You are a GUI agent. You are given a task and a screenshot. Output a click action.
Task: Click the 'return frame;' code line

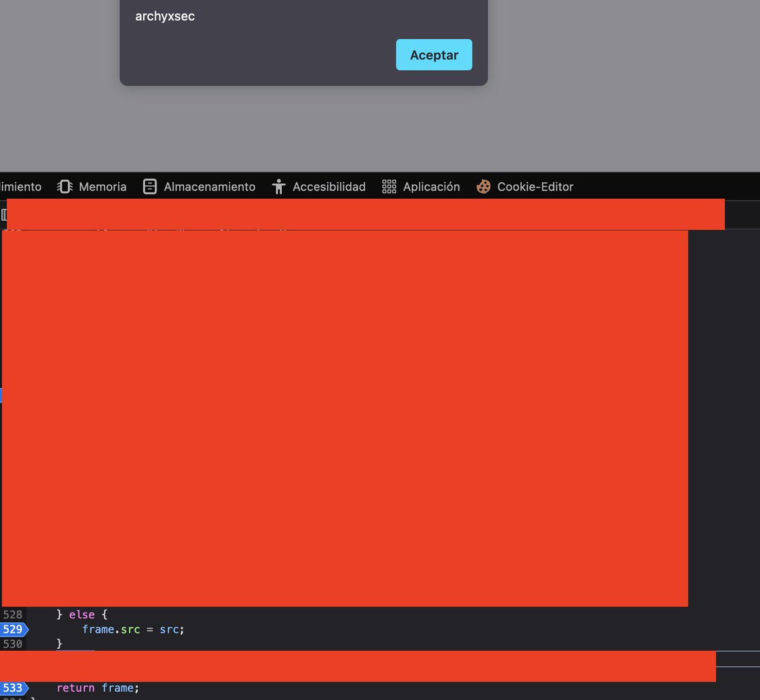[98, 688]
